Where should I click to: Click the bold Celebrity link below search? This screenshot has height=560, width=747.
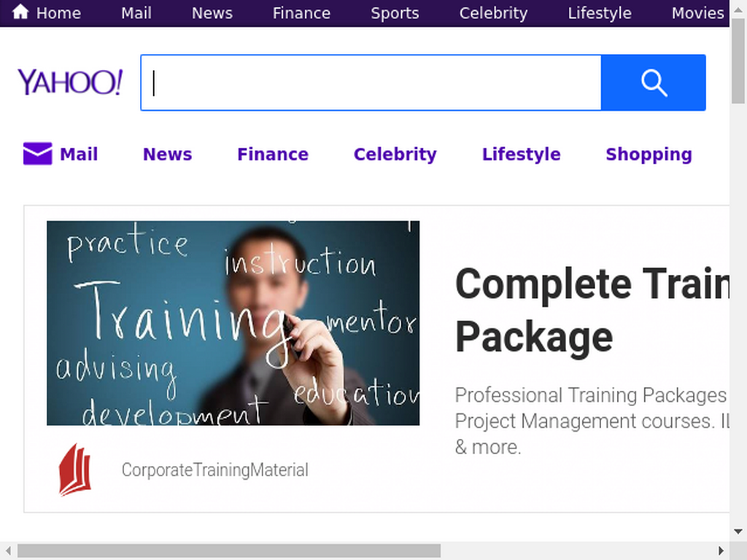(395, 155)
